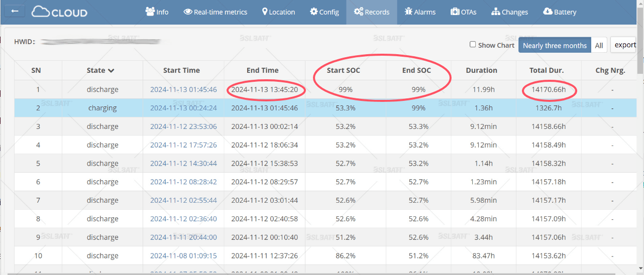This screenshot has width=644, height=275.
Task: Open start time 2024-11-12 23:53:06 link
Action: pos(183,126)
